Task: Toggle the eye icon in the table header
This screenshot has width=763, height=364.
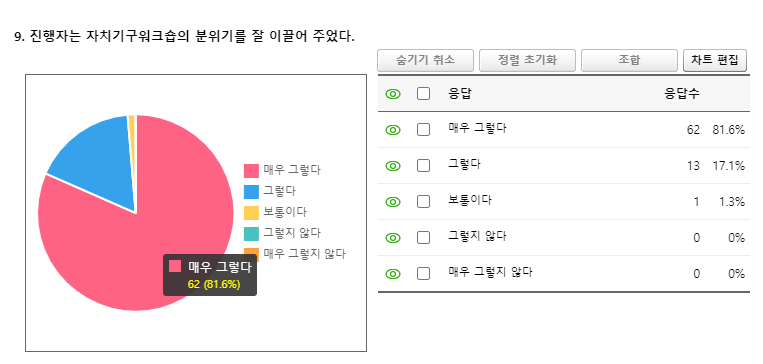Action: click(x=393, y=94)
